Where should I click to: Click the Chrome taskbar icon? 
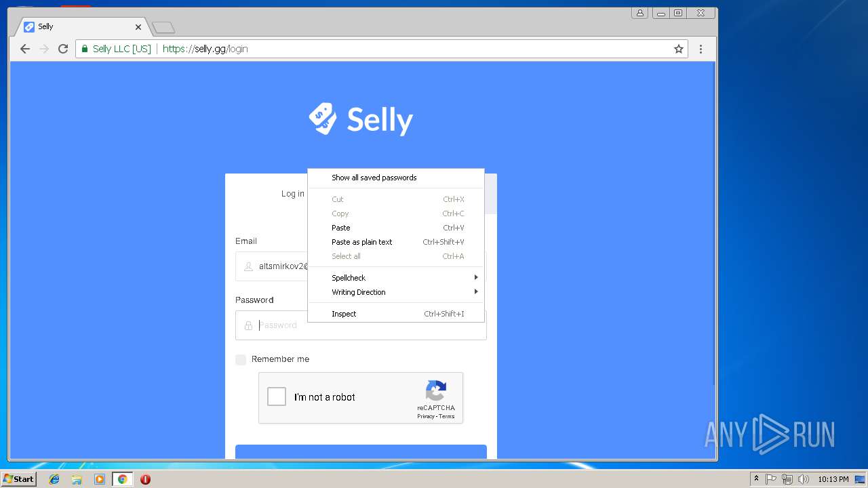pos(122,479)
